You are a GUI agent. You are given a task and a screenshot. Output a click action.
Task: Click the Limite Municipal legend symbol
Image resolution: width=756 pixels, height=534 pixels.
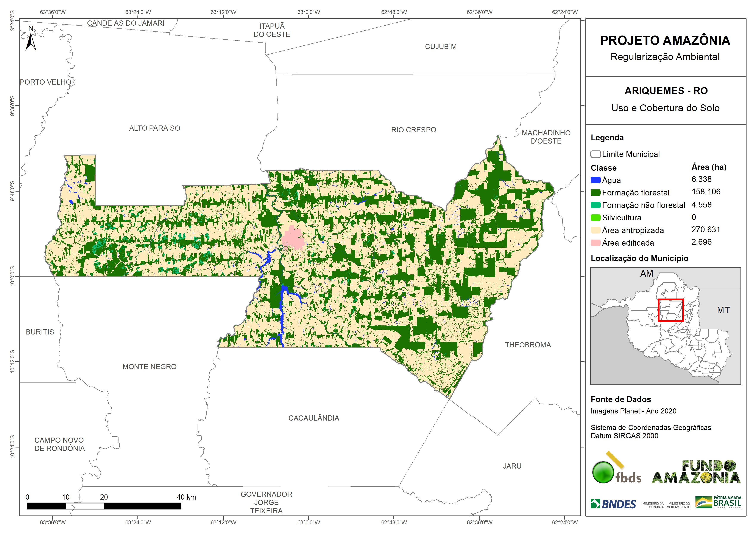595,154
